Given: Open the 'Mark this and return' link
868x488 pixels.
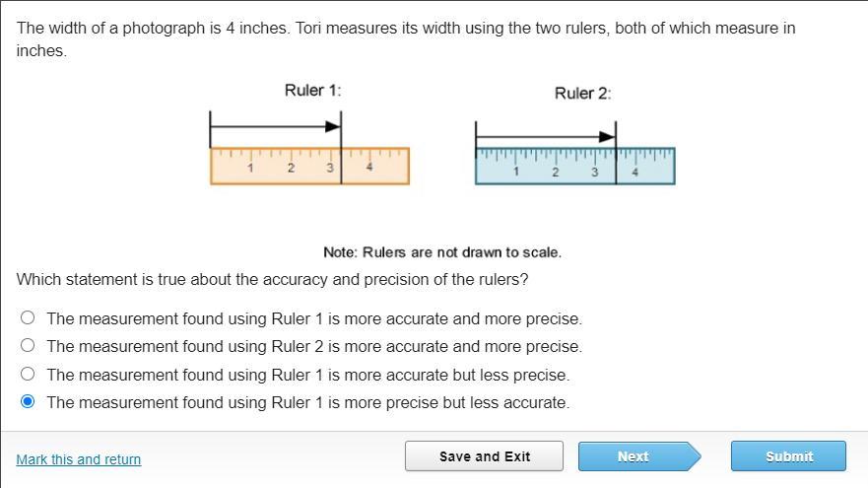Looking at the screenshot, I should [x=79, y=459].
